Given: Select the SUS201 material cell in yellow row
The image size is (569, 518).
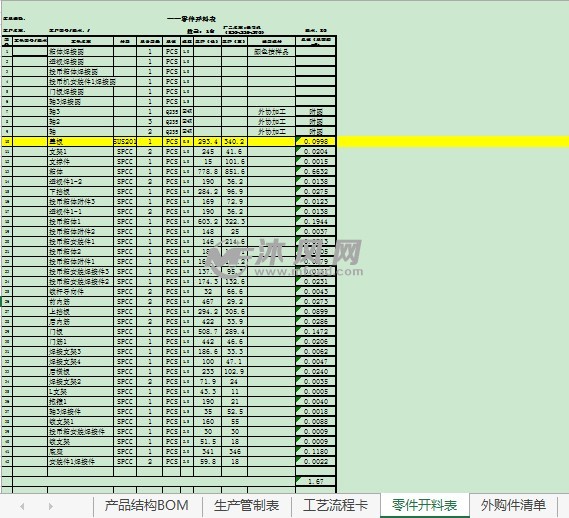Looking at the screenshot, I should [x=125, y=142].
